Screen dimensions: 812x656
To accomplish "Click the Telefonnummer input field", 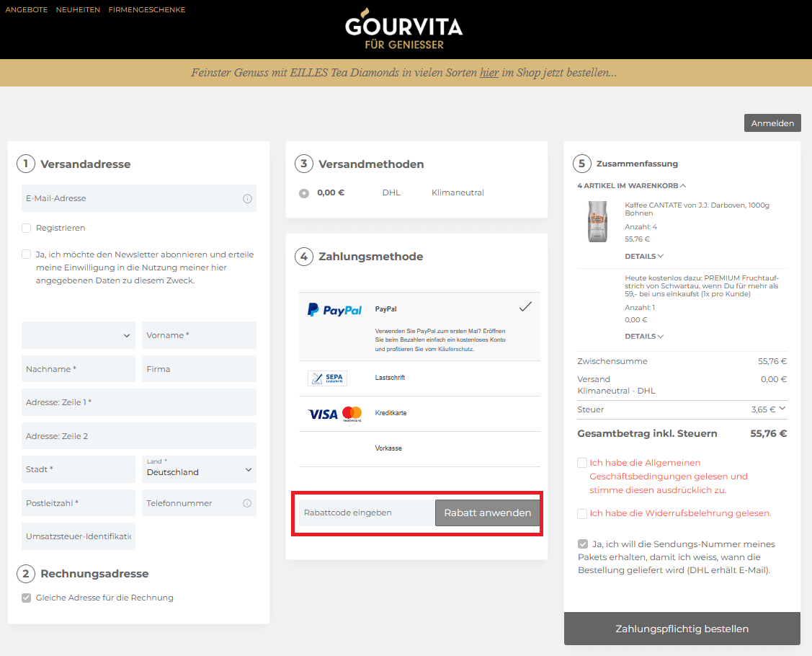I will (x=199, y=503).
